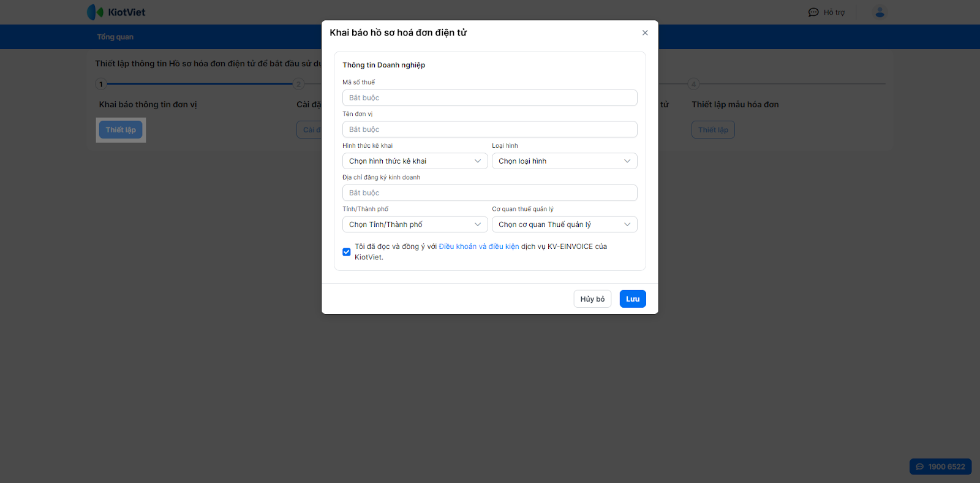Expand the Tỉnh/Thành phố dropdown
Viewport: 980px width, 483px height.
415,224
